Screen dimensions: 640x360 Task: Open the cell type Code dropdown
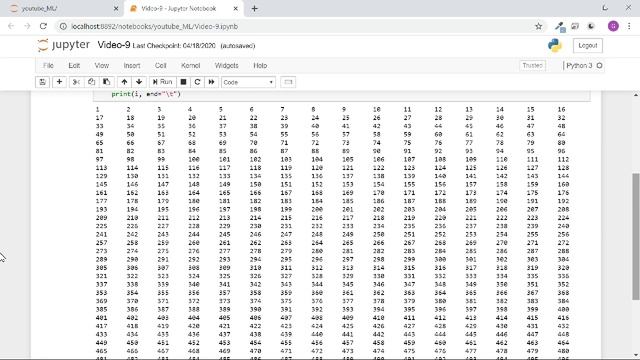pyautogui.click(x=248, y=82)
